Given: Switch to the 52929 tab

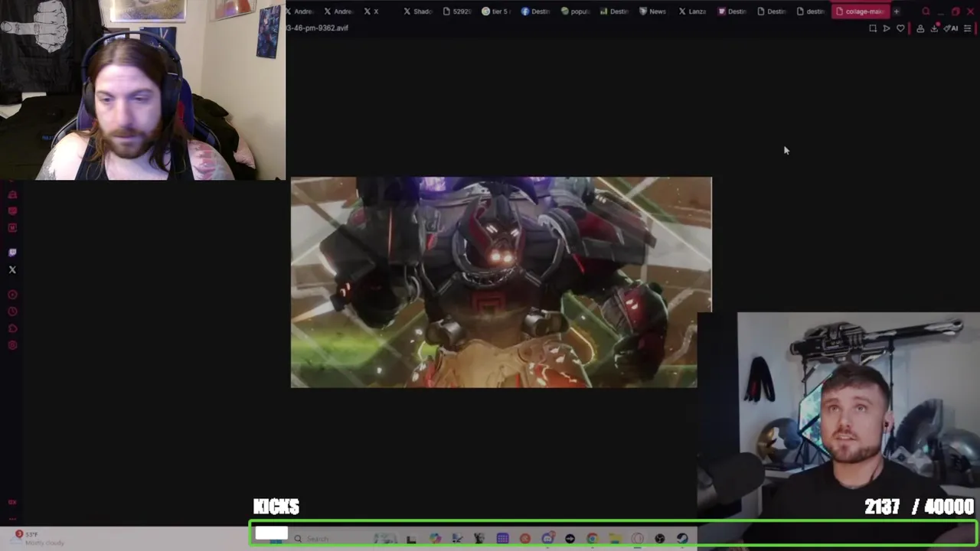Looking at the screenshot, I should [x=458, y=11].
